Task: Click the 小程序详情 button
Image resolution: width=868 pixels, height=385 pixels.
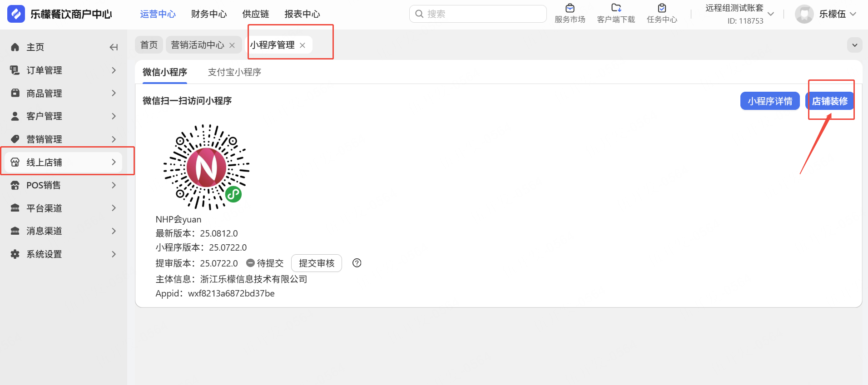Action: (770, 101)
